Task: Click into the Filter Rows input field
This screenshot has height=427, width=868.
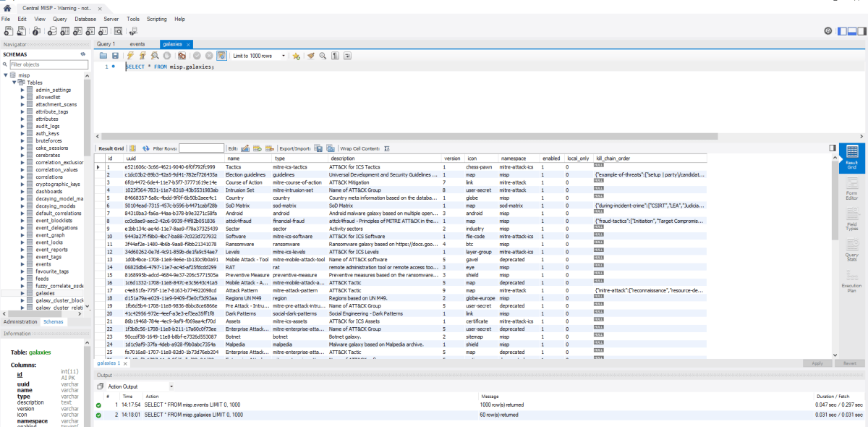Action: 201,148
